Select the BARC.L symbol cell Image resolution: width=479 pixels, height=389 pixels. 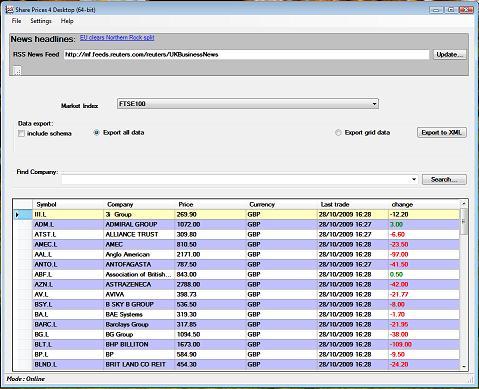[x=68, y=325]
